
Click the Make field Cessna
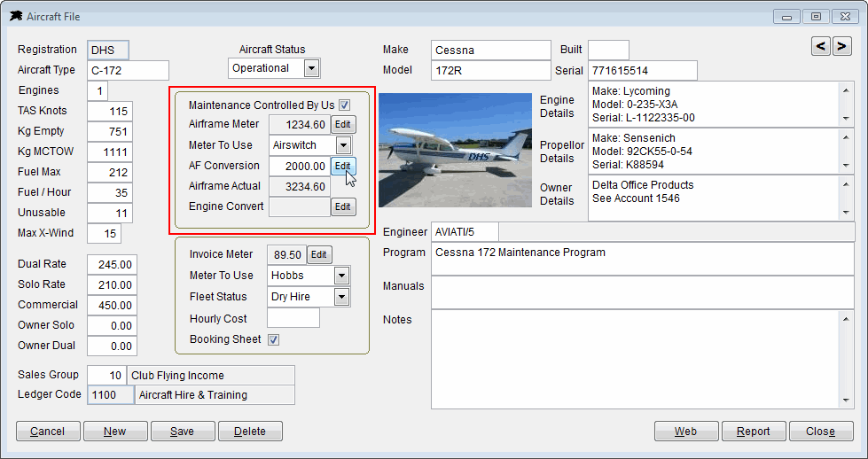pos(491,50)
